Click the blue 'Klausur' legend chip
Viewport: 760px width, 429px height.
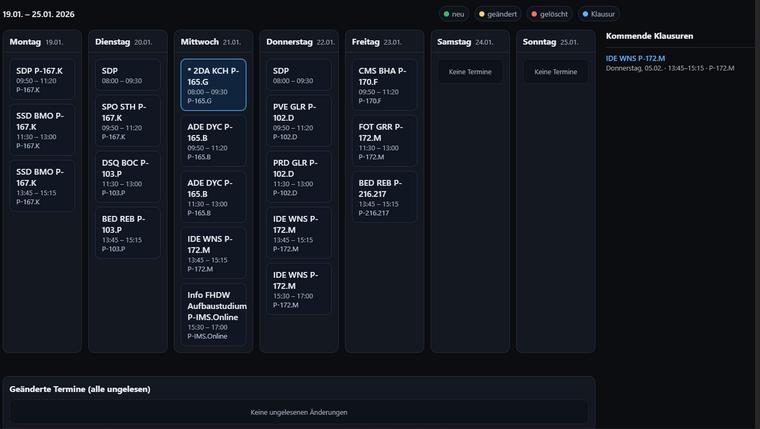tap(599, 14)
